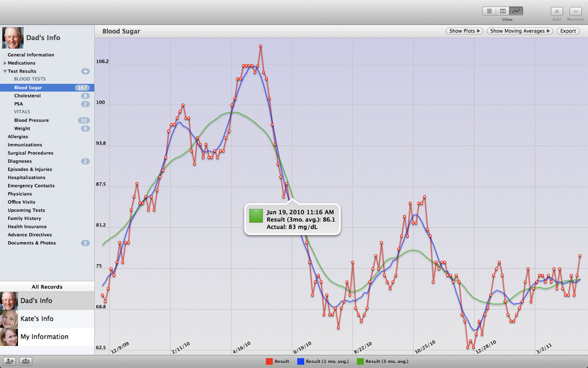
Task: Expand the Medications section
Action: click(5, 63)
